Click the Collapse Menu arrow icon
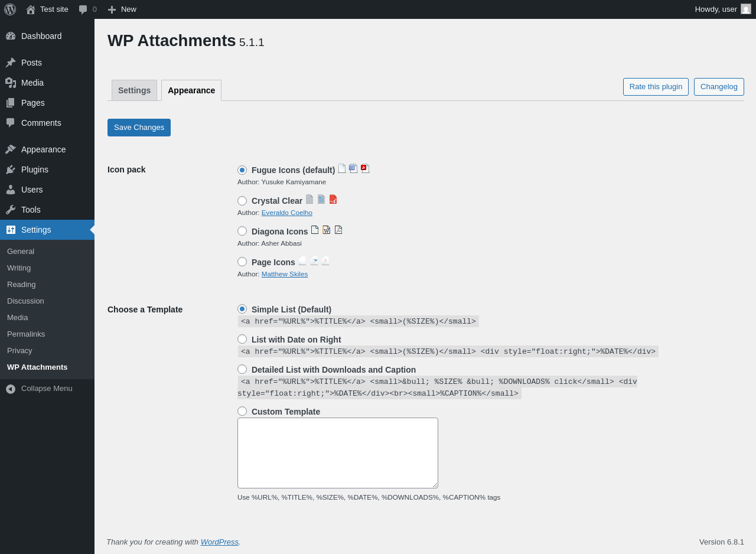This screenshot has width=756, height=554. 11,389
